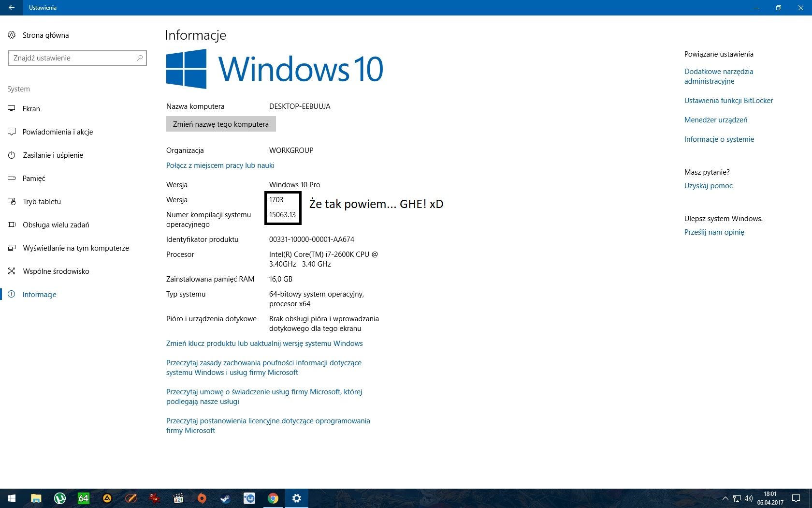
Task: Open AIMP player from the taskbar
Action: coord(107,498)
